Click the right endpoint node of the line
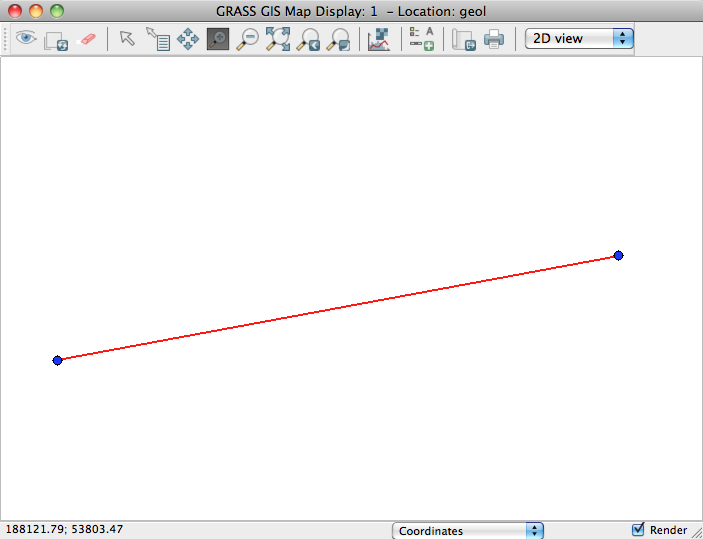The width and height of the screenshot is (703, 539). (619, 256)
